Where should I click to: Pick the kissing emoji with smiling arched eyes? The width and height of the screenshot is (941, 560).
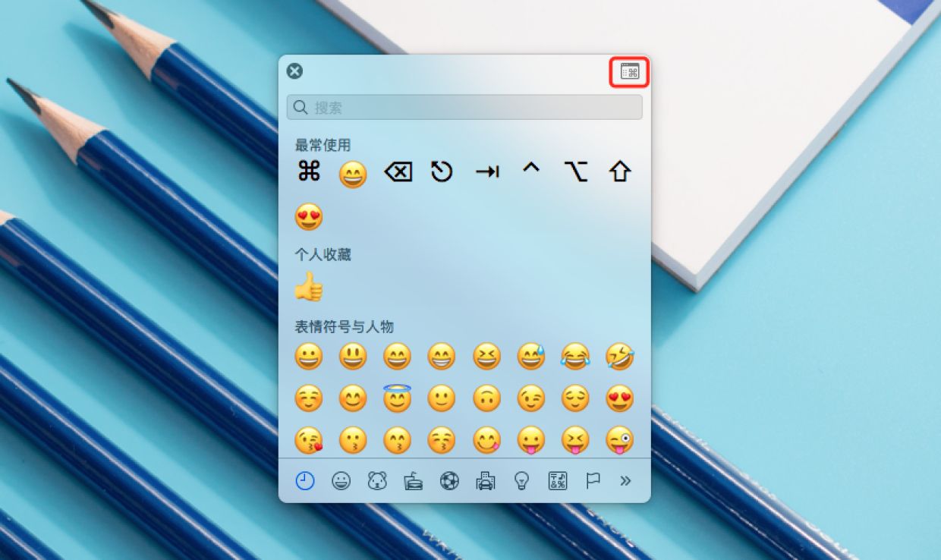tap(398, 440)
